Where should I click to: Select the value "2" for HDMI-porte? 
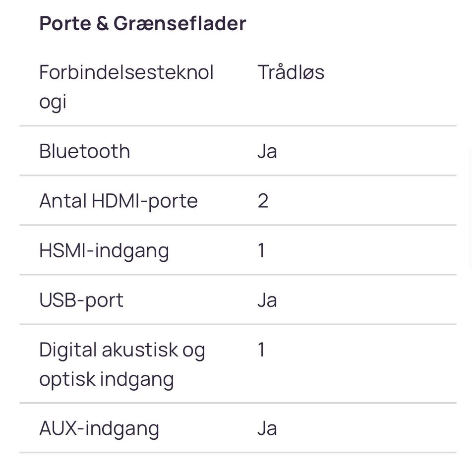(x=263, y=201)
